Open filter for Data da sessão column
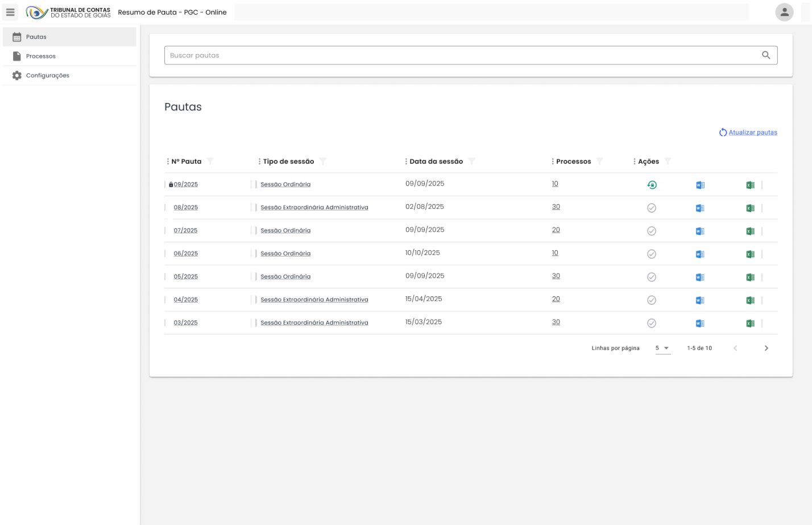 point(471,162)
